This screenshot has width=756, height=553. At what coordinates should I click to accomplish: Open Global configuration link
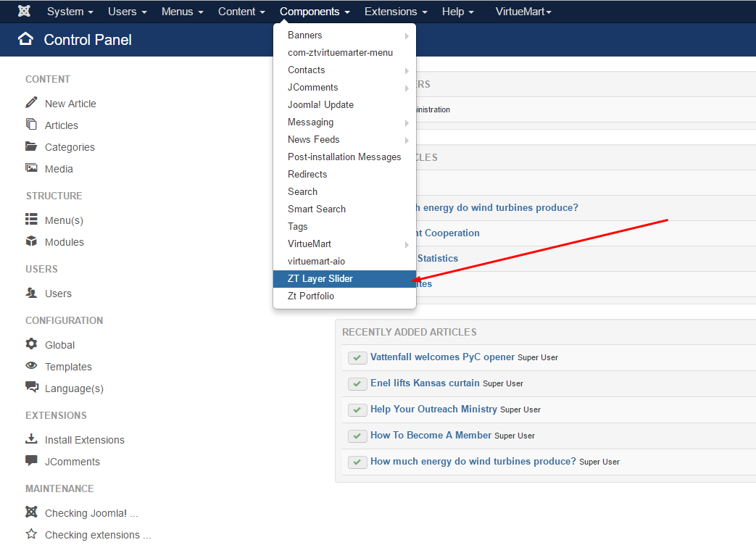tap(59, 345)
